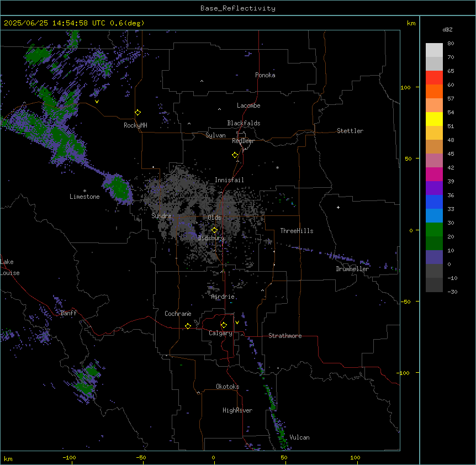
Task: Click the white asterisk marker above Limestone
Action: click(84, 191)
